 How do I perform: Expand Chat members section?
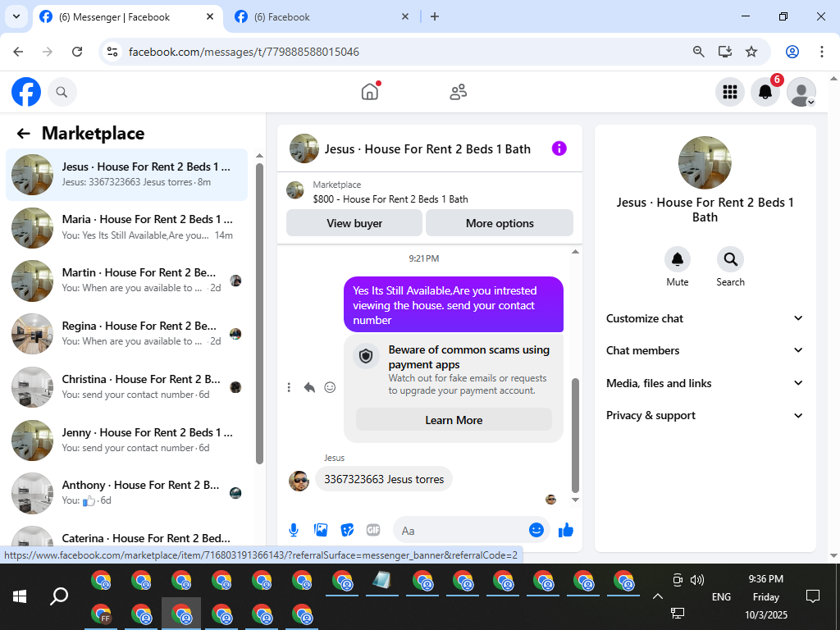705,350
